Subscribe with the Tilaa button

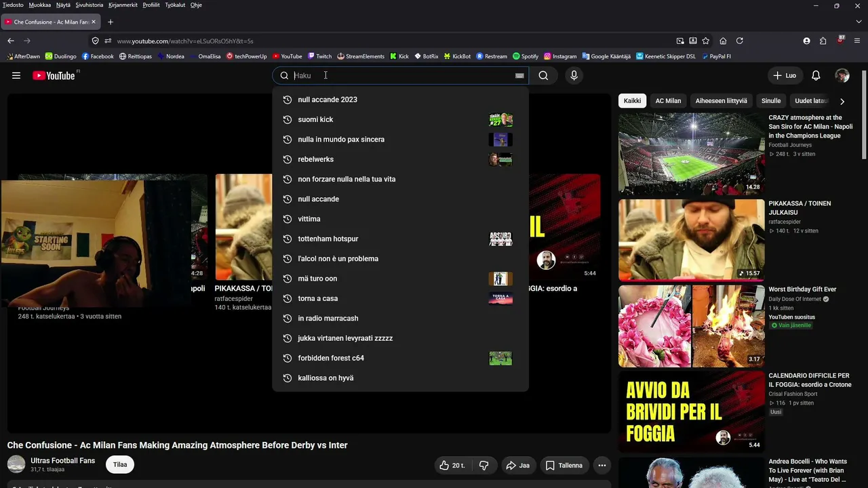click(120, 465)
